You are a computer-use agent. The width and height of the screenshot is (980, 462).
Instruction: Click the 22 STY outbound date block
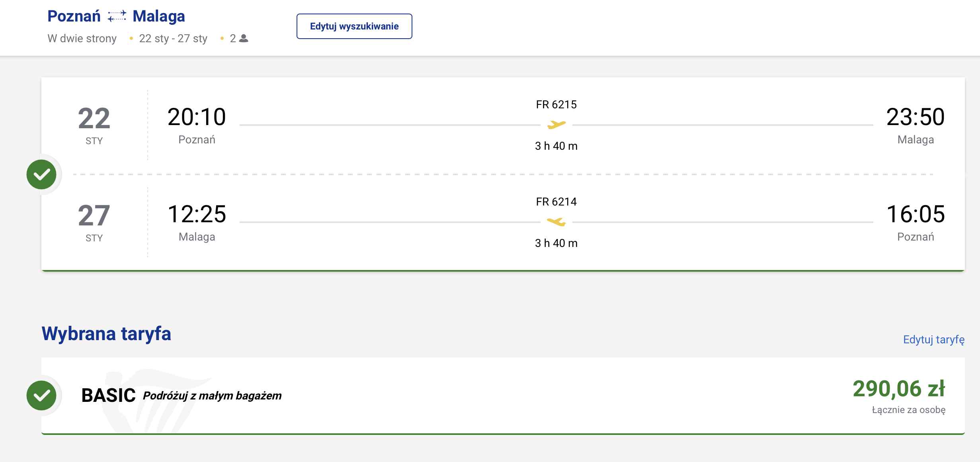[94, 125]
